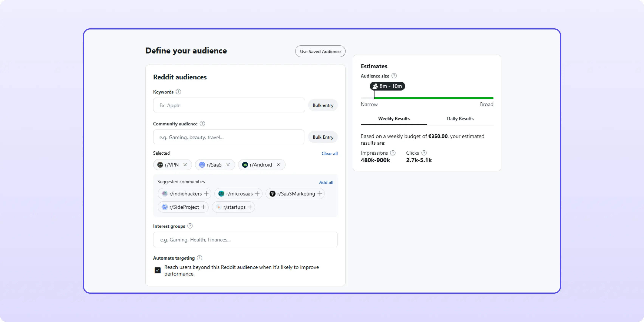The width and height of the screenshot is (644, 322).
Task: Open the Keywords help tooltip icon
Action: 178,92
